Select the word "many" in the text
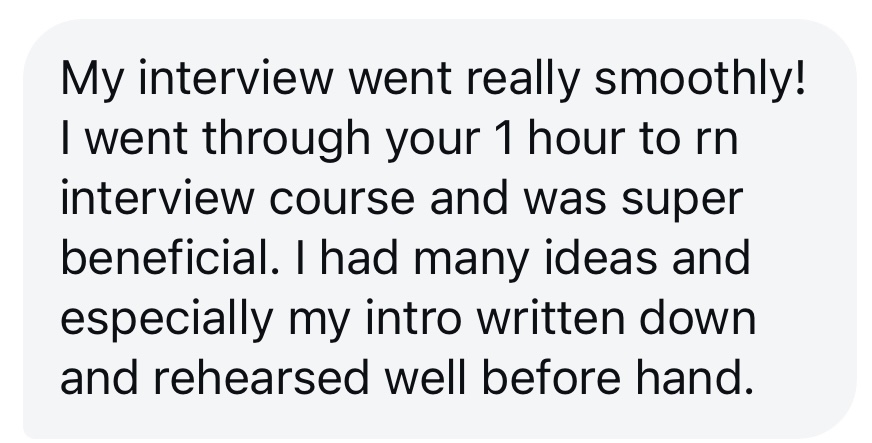The width and height of the screenshot is (872, 443). 470,261
